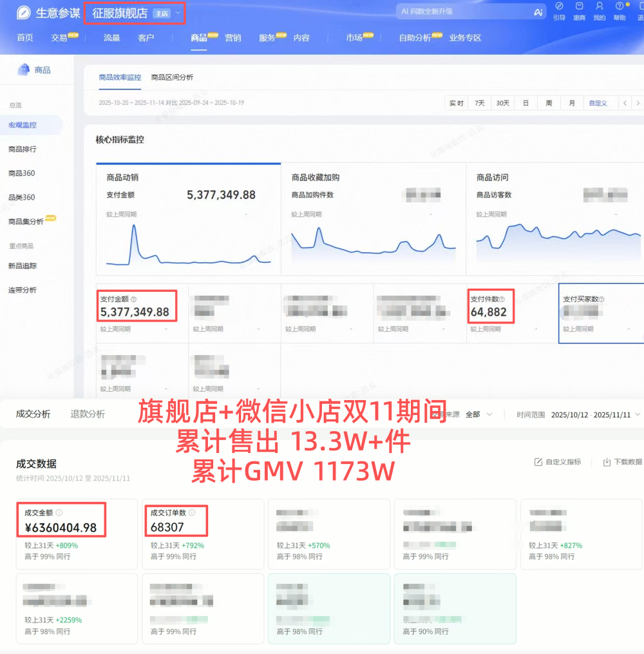The image size is (644, 654).
Task: Switch to 实时 real-time view
Action: [x=457, y=102]
